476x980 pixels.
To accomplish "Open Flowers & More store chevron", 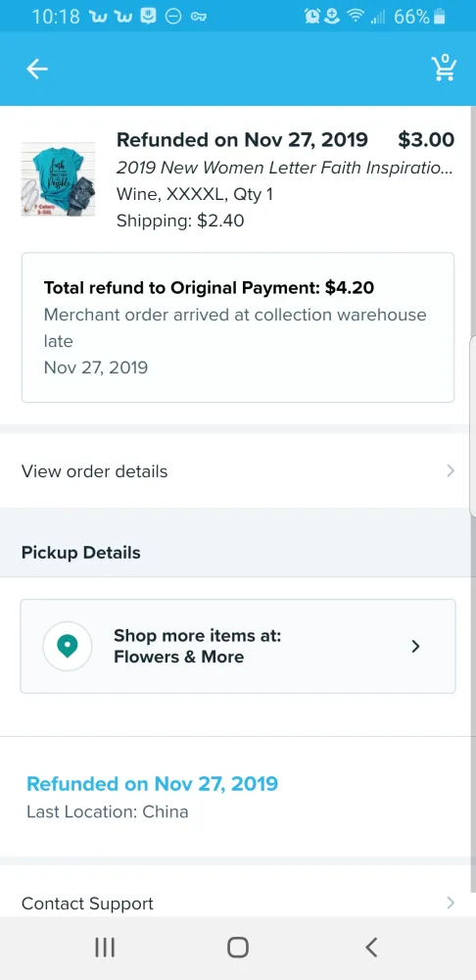I will [x=416, y=646].
